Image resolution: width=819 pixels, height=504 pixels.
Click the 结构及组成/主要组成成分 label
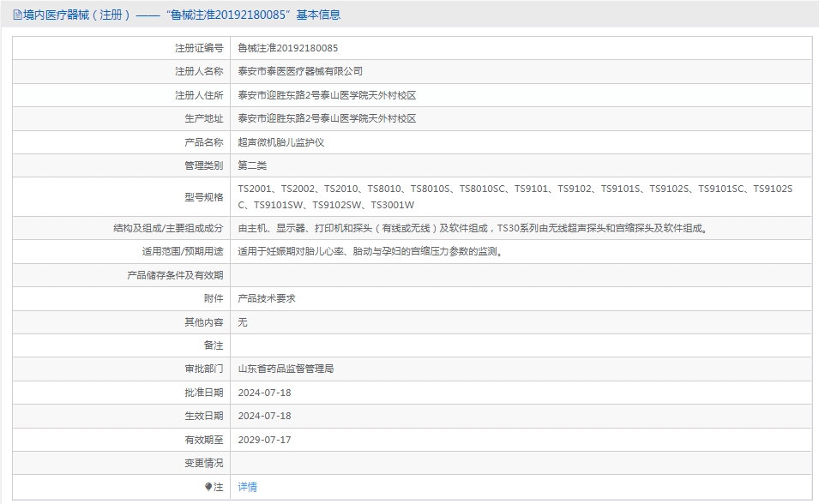pos(168,228)
